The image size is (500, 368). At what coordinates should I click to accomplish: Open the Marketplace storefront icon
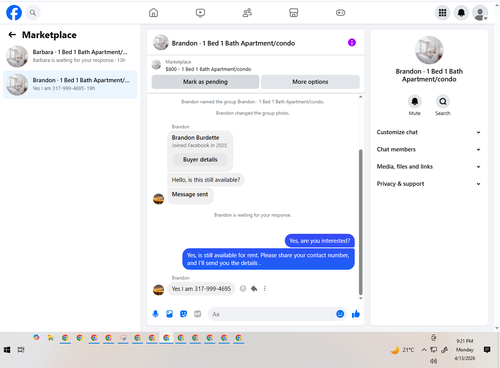[x=294, y=13]
